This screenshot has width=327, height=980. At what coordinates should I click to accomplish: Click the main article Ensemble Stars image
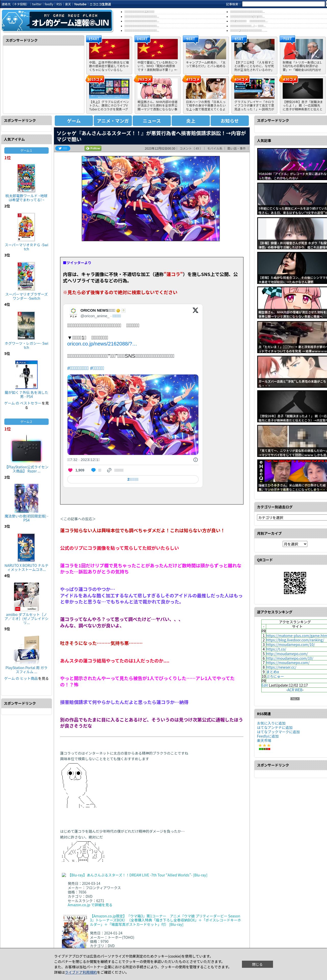[151, 198]
